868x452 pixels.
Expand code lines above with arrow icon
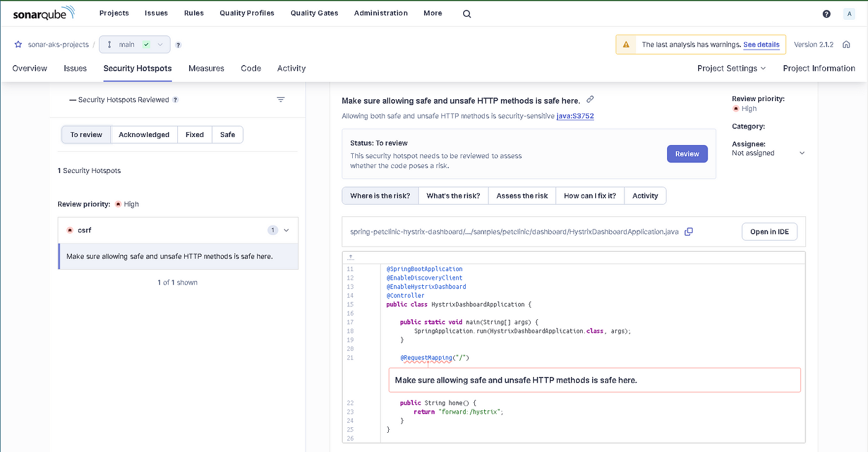coord(350,257)
